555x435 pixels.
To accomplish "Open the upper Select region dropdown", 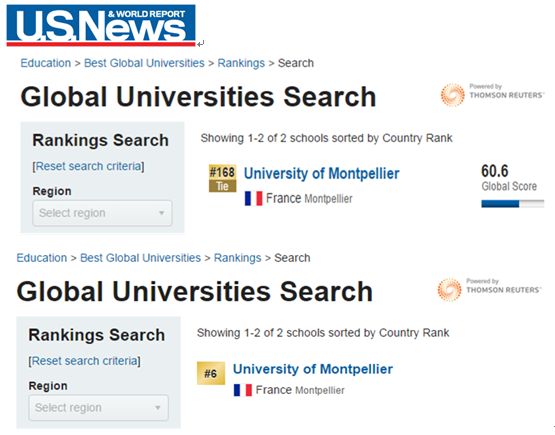I will pyautogui.click(x=102, y=213).
